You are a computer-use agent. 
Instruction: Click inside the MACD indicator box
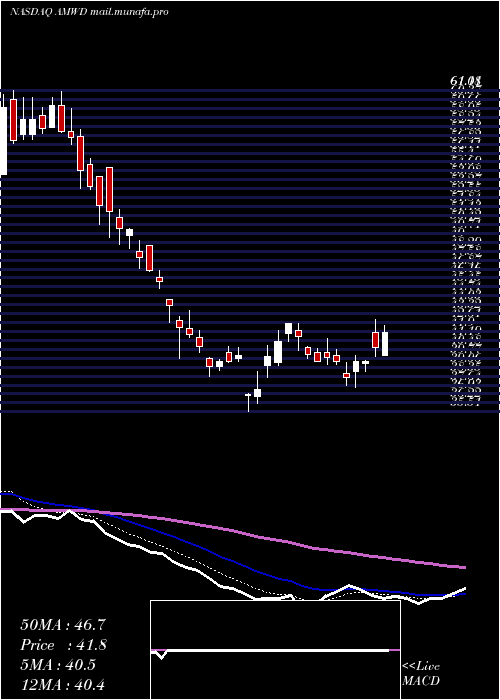275,650
